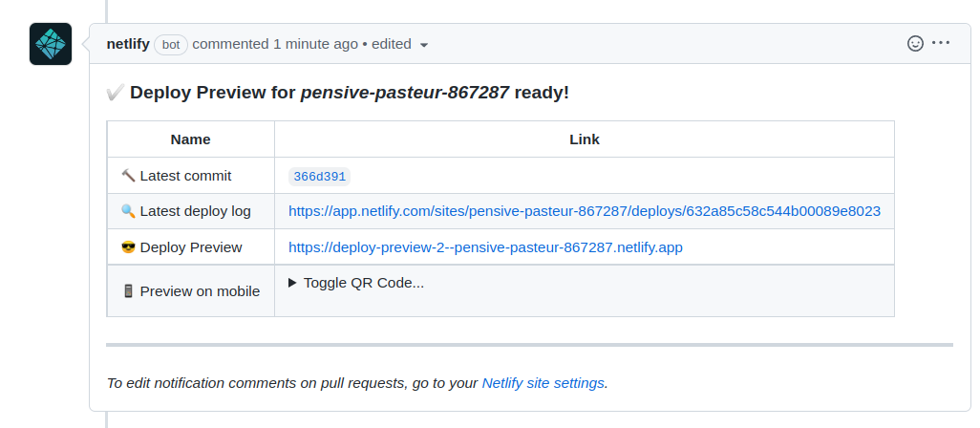
Task: Open commit 366d391
Action: [319, 177]
